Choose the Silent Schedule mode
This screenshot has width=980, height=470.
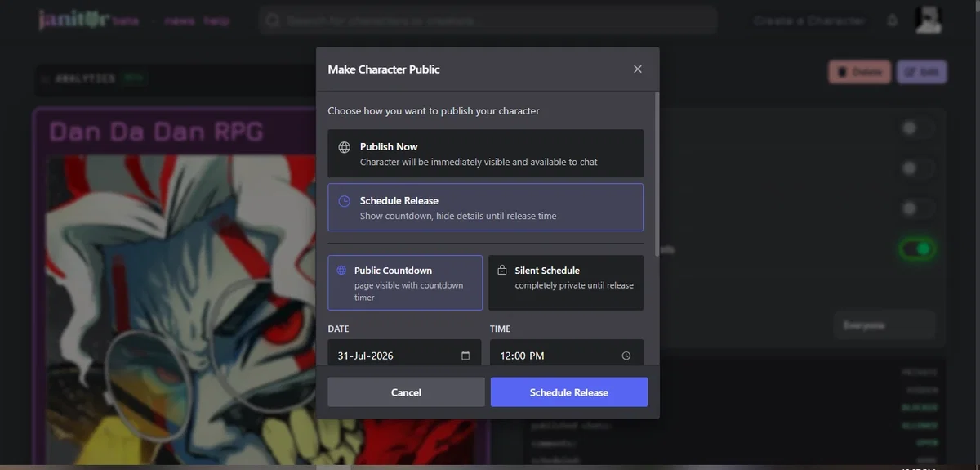(566, 283)
